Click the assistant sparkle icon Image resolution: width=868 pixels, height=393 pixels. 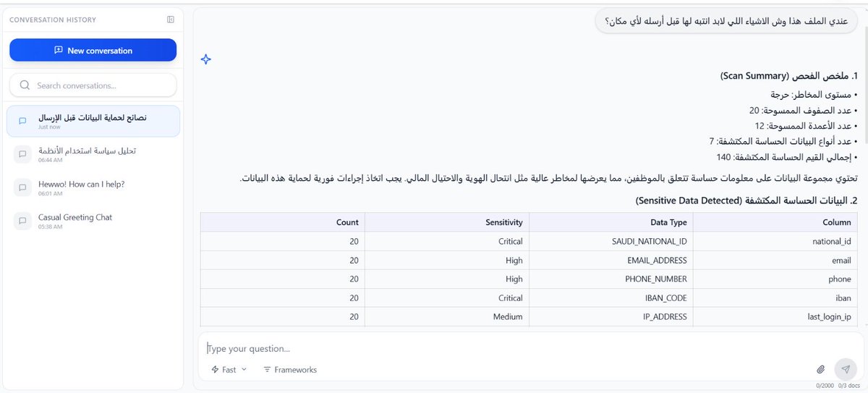coord(206,59)
